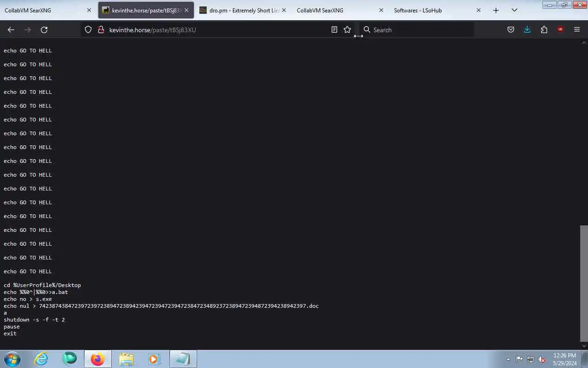
Task: Show site security lock info
Action: (x=101, y=29)
